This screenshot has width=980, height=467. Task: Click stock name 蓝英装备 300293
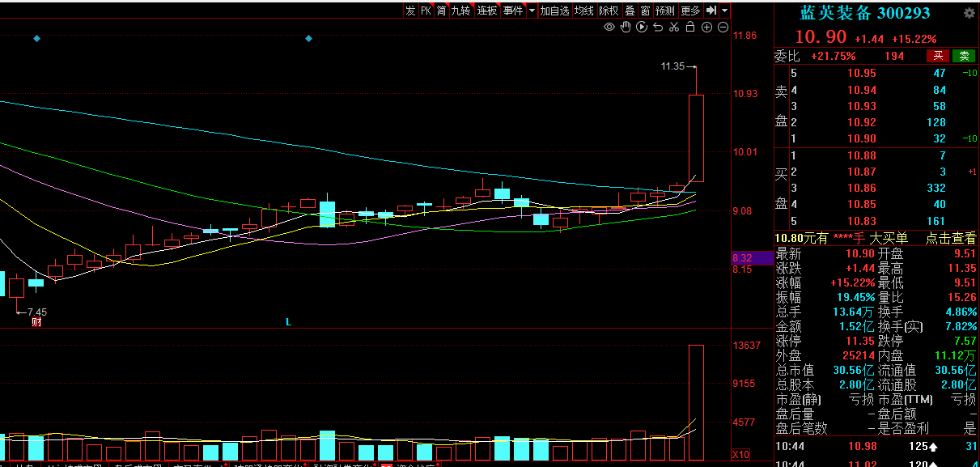[x=865, y=13]
